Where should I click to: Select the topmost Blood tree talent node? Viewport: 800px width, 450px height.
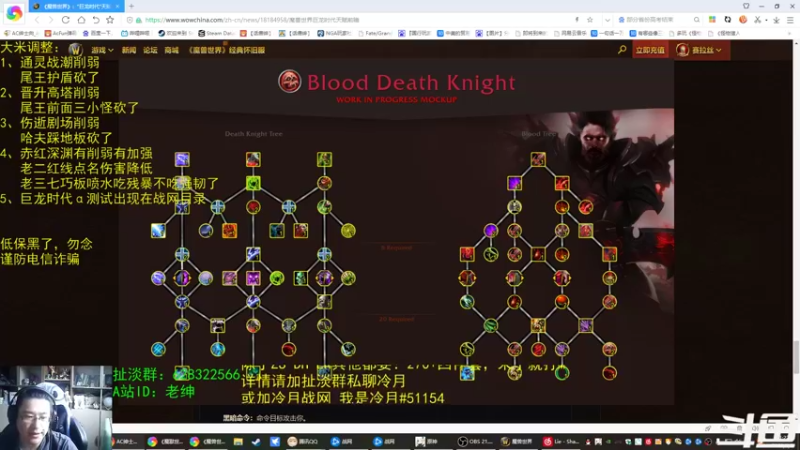coord(538,159)
